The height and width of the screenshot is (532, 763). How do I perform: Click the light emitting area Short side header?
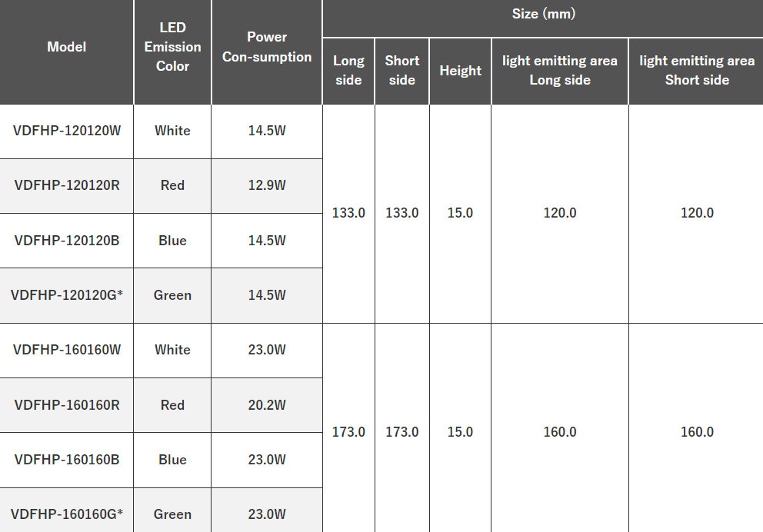[697, 71]
